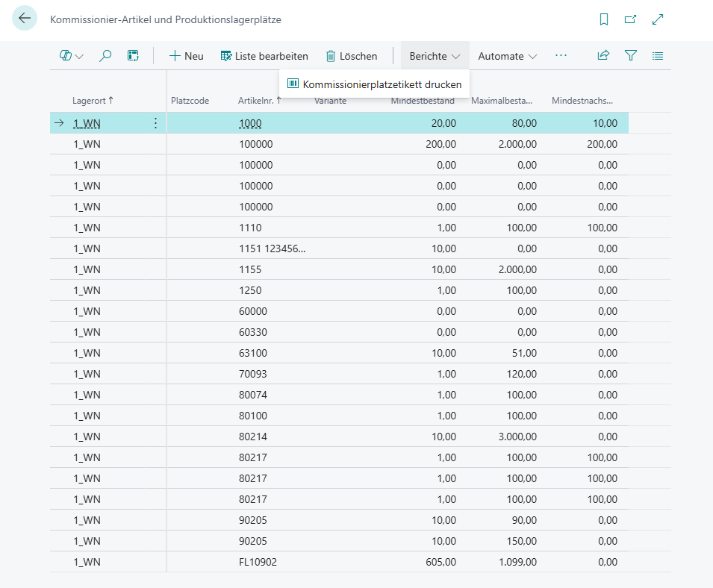Viewport: 713px width, 588px height.
Task: Click the bookmark page icon
Action: [604, 19]
